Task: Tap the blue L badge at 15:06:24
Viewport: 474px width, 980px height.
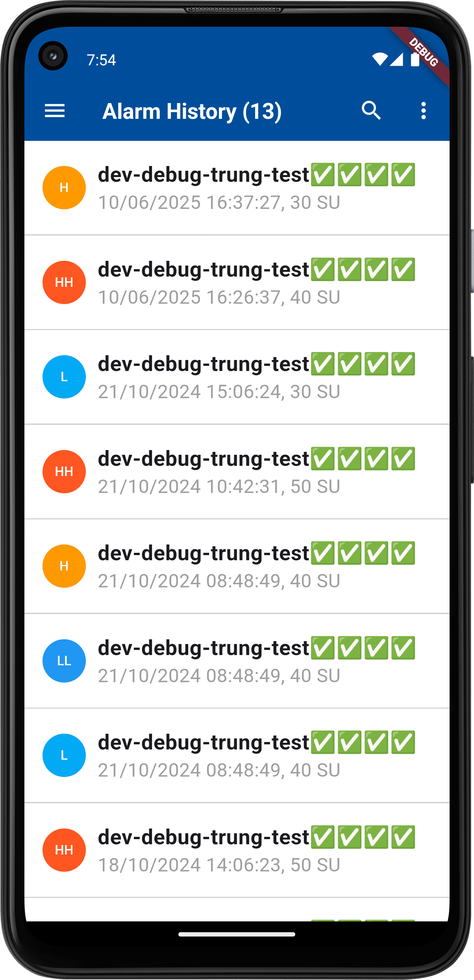Action: (x=64, y=377)
